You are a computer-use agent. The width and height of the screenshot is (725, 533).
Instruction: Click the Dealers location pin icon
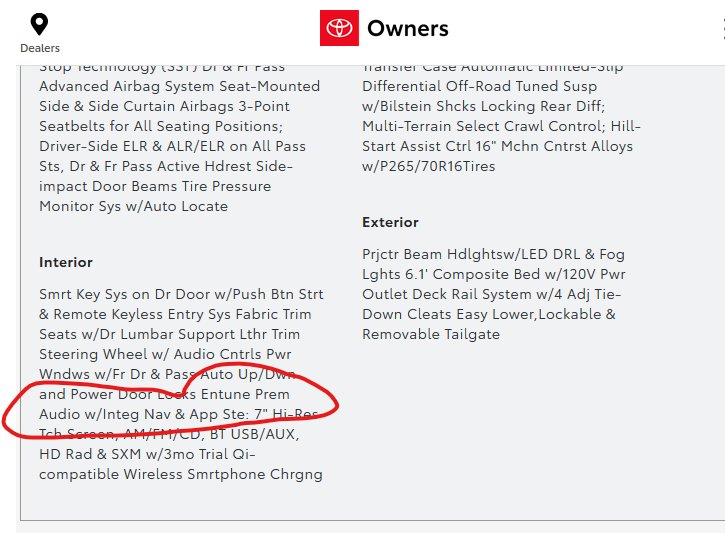pos(39,25)
